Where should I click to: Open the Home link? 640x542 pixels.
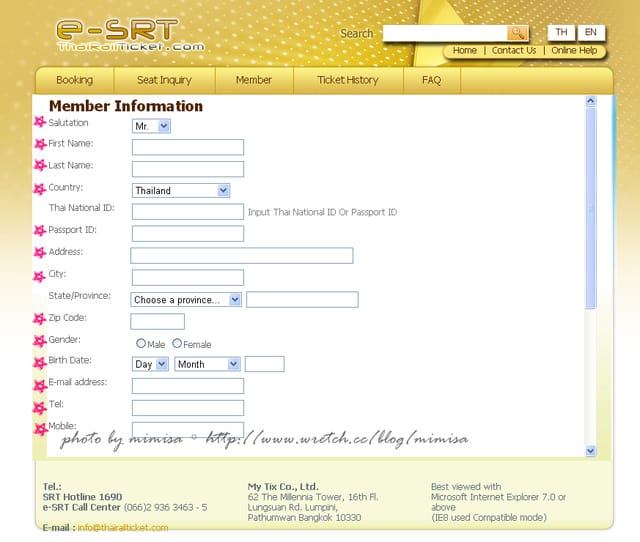(464, 51)
